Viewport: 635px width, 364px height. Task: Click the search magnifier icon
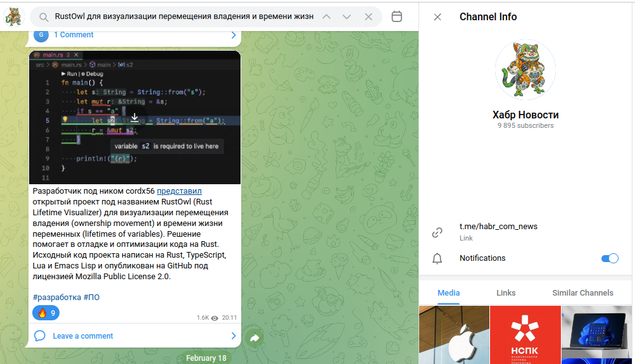(x=43, y=17)
